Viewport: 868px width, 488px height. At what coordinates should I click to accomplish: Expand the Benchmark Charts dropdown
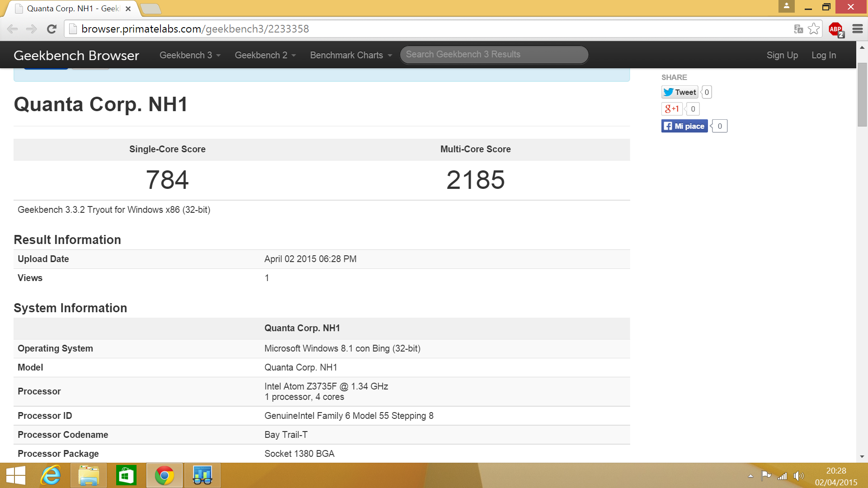351,55
